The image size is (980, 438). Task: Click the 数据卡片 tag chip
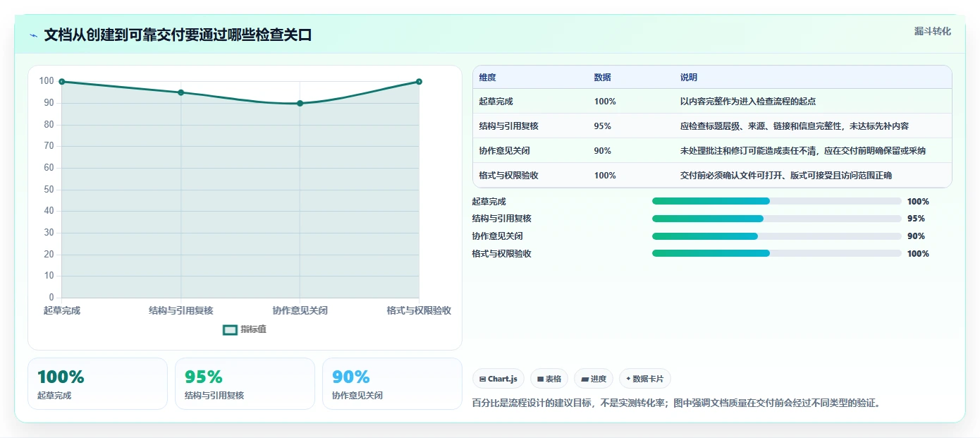click(x=645, y=379)
